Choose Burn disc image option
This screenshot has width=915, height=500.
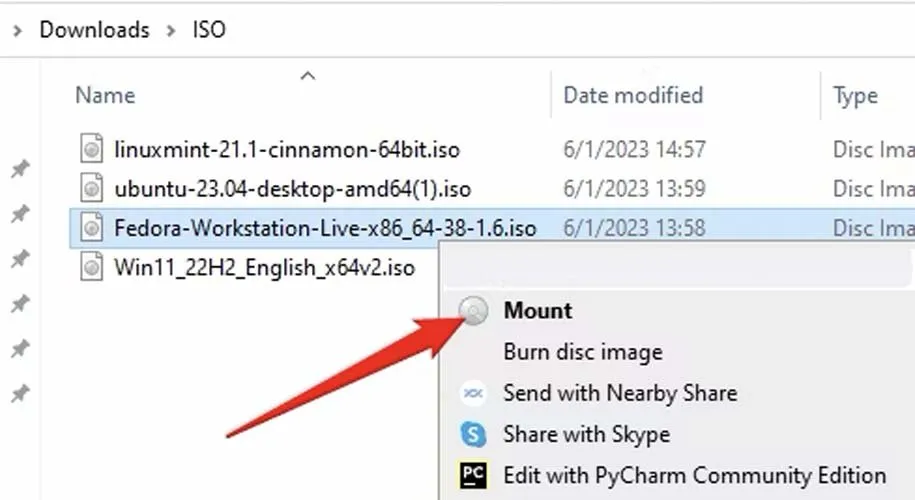[582, 352]
